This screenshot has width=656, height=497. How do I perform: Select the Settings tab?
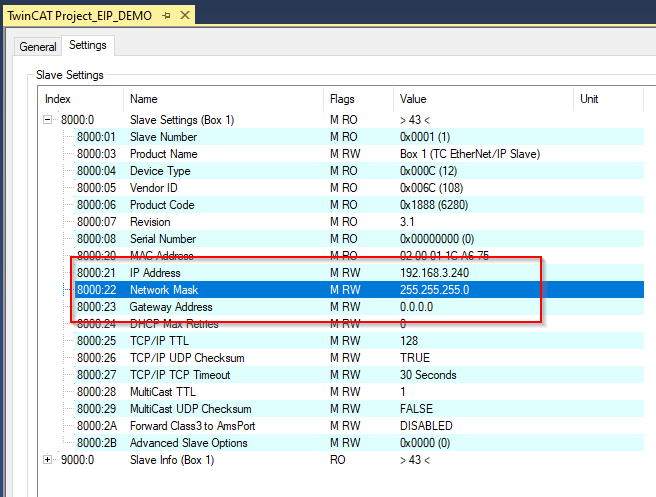point(88,45)
